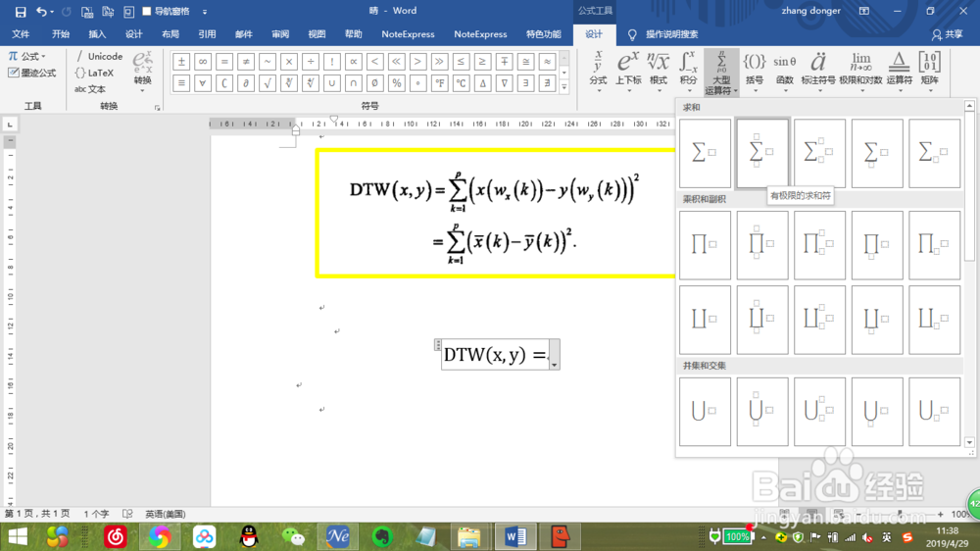Insert the division ÷ symbol

tap(311, 62)
